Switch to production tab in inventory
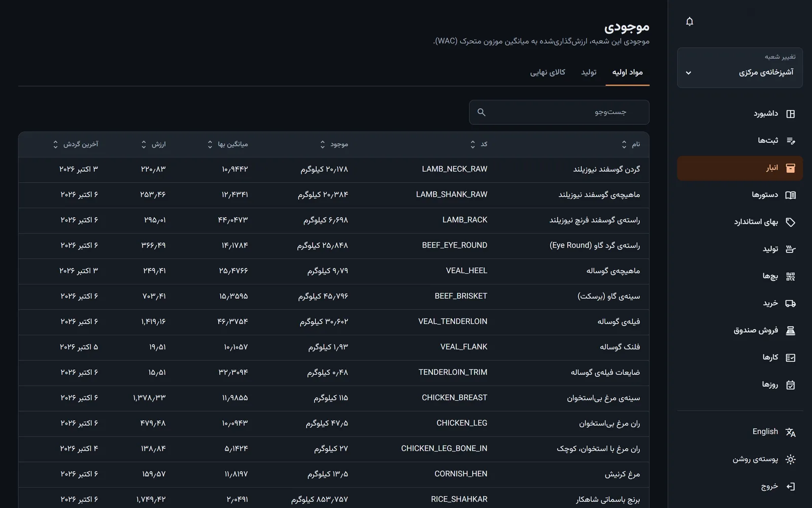 [x=589, y=73]
